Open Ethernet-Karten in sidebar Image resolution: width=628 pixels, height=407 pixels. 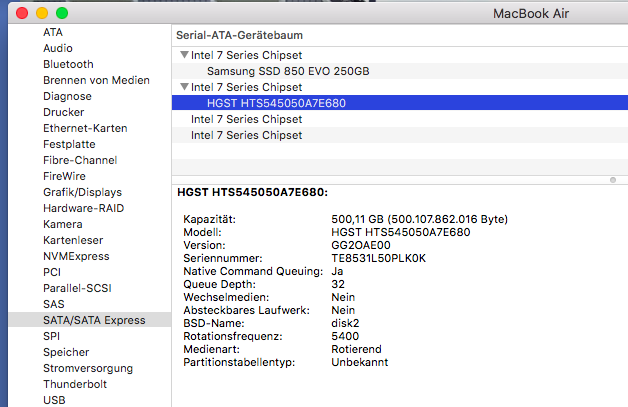click(x=85, y=128)
